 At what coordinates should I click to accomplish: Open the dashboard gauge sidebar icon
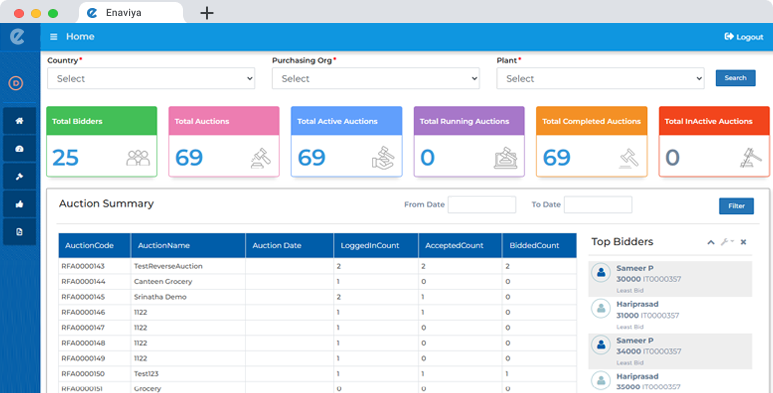(x=19, y=148)
